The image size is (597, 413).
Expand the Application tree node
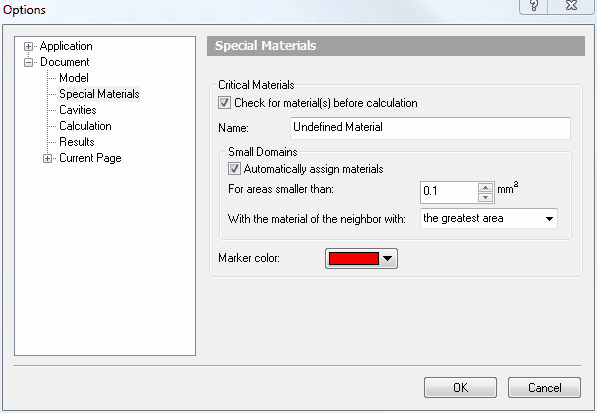28,46
